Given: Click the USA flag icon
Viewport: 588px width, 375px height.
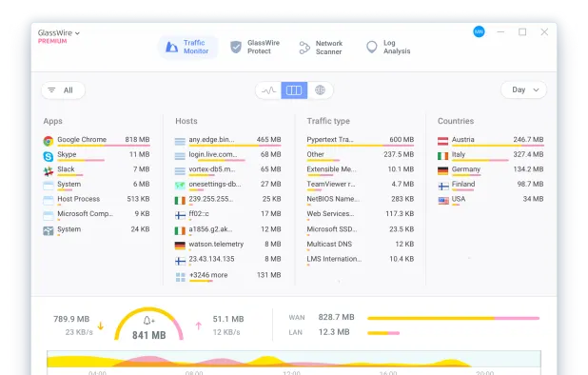Looking at the screenshot, I should [443, 201].
